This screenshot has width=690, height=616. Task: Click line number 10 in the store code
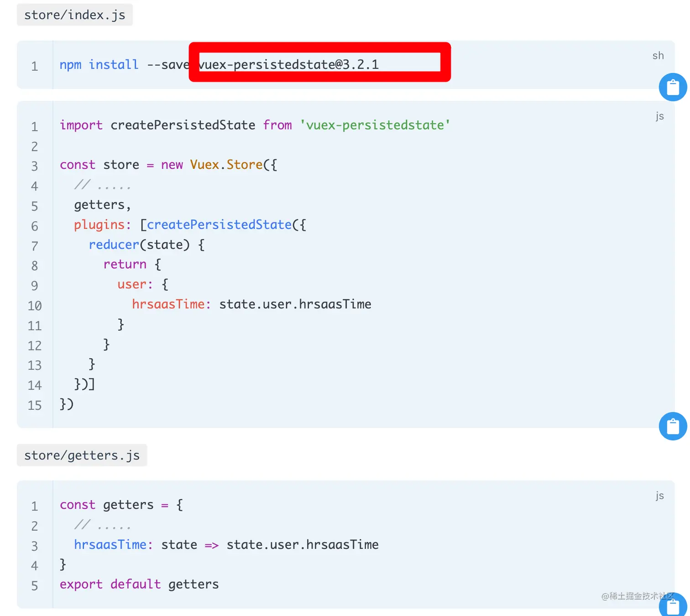point(35,306)
